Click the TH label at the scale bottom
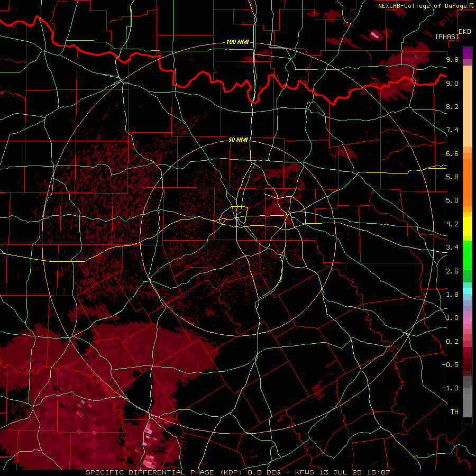Screen dimensions: 476x476 (x=454, y=412)
